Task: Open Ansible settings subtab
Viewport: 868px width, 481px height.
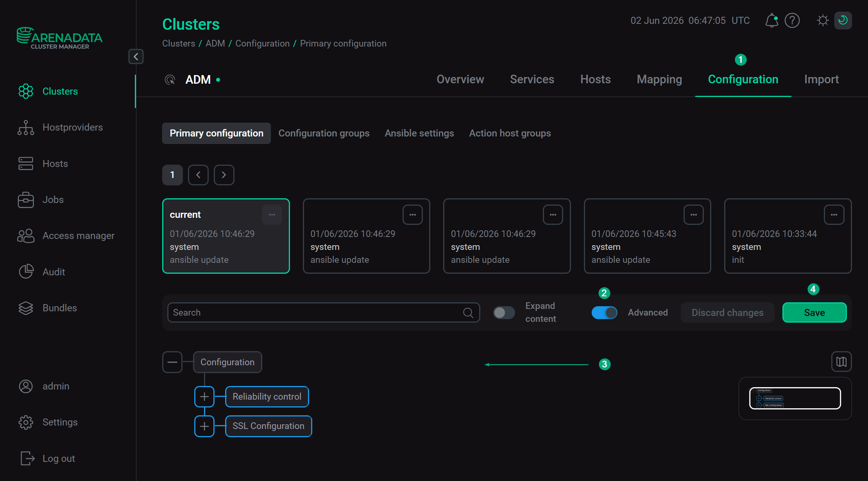Action: click(419, 133)
